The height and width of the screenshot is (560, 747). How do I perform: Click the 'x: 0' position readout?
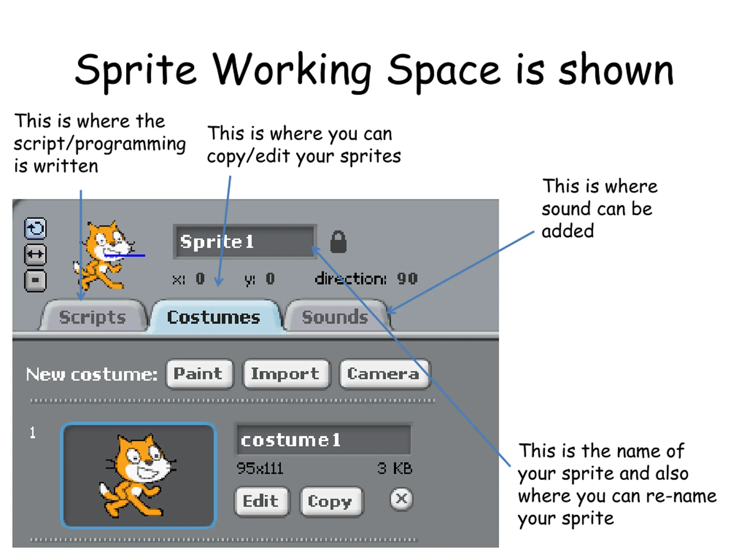click(189, 279)
